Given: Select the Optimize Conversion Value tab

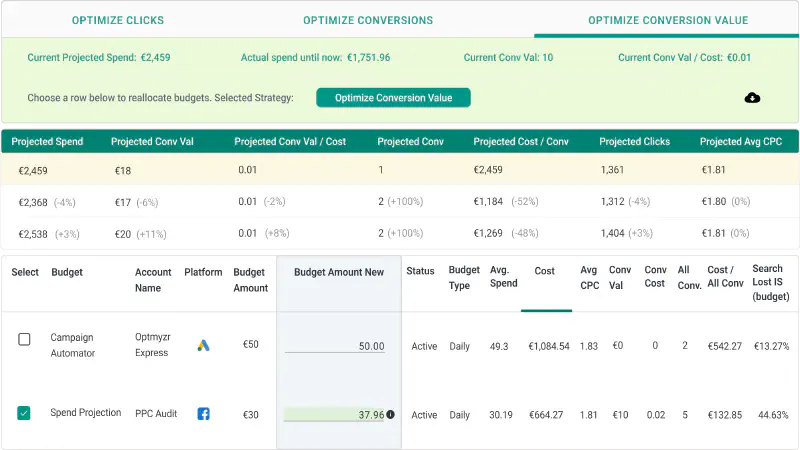Looking at the screenshot, I should [x=668, y=20].
